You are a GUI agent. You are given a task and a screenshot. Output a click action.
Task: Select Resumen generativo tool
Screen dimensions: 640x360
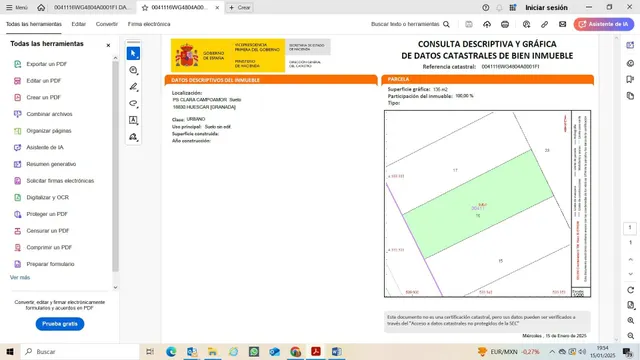45,164
